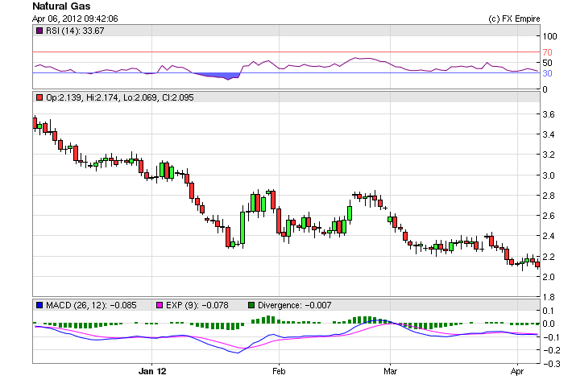
Task: Click the '3.6' price axis label
Action: tap(549, 114)
